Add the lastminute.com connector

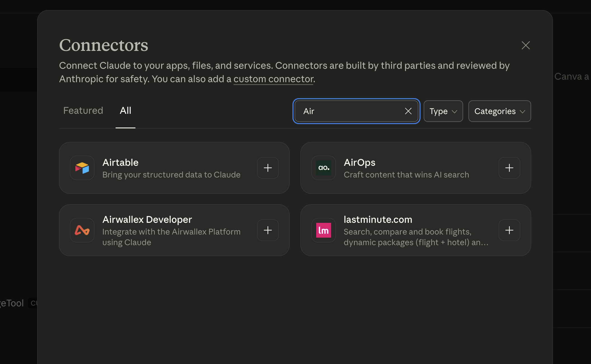[x=509, y=230]
